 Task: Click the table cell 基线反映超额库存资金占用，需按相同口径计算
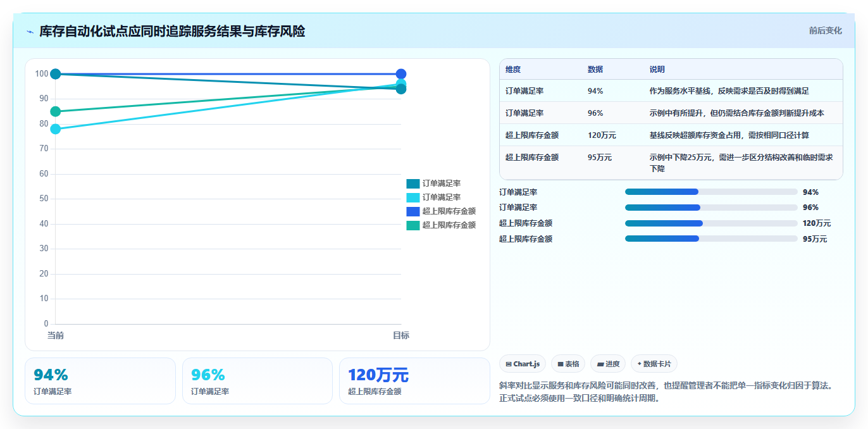pos(729,135)
